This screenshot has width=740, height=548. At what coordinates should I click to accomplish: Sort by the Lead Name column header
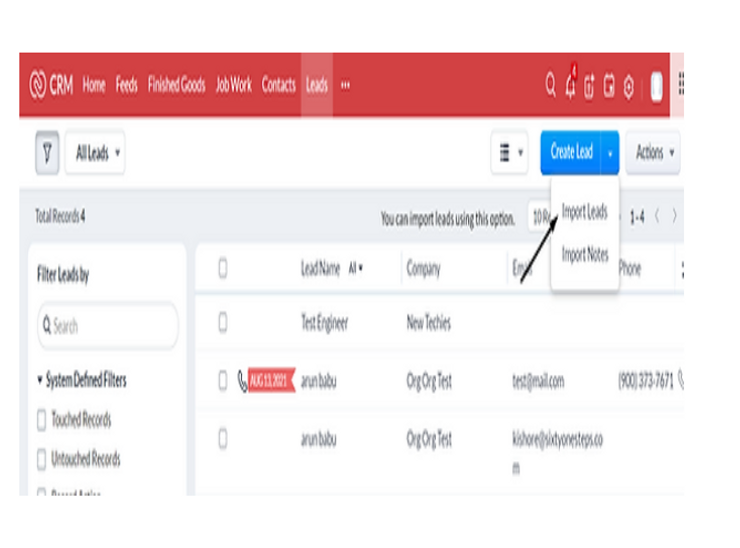(320, 268)
